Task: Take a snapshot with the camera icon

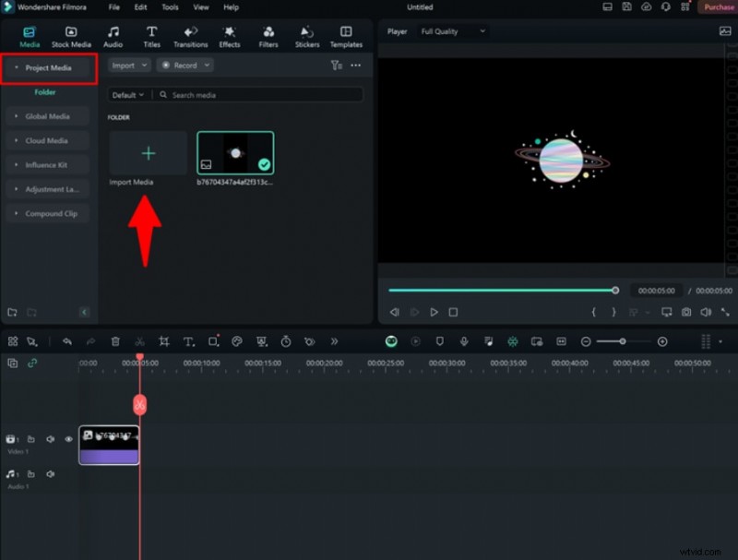Action: (x=686, y=313)
